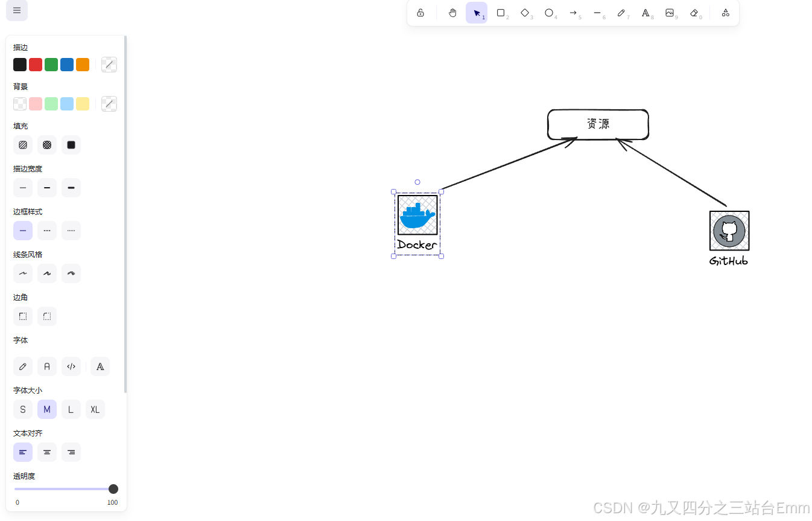Open the more shapes tools menu
This screenshot has height=521, width=812.
click(x=726, y=13)
